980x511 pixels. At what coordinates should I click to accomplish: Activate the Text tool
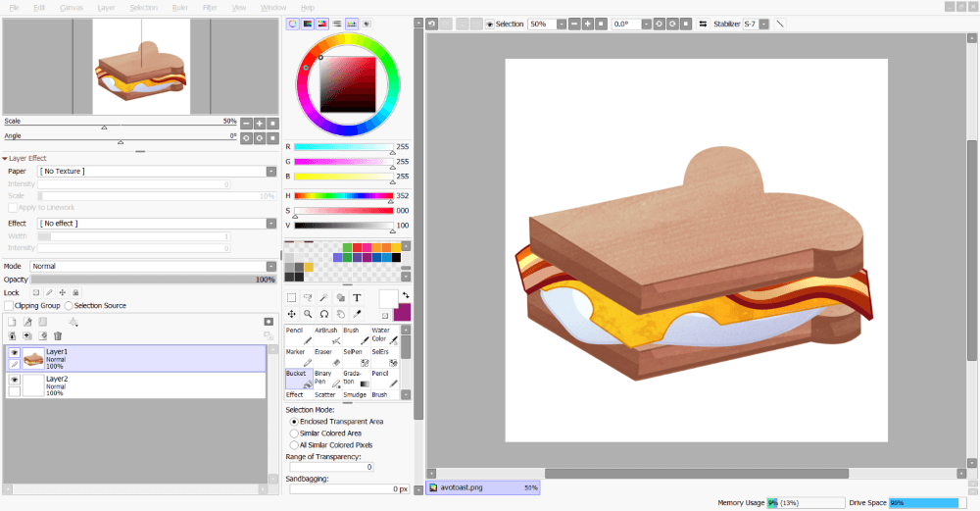coord(357,297)
